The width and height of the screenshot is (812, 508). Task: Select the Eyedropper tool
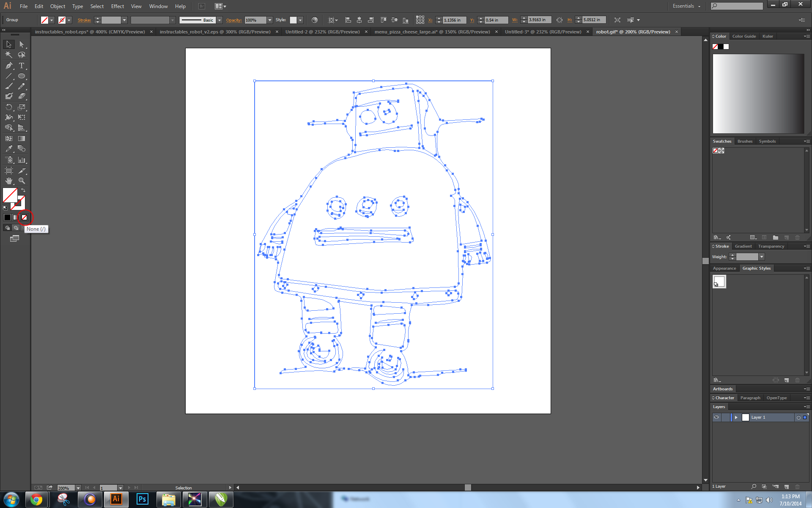(x=9, y=149)
